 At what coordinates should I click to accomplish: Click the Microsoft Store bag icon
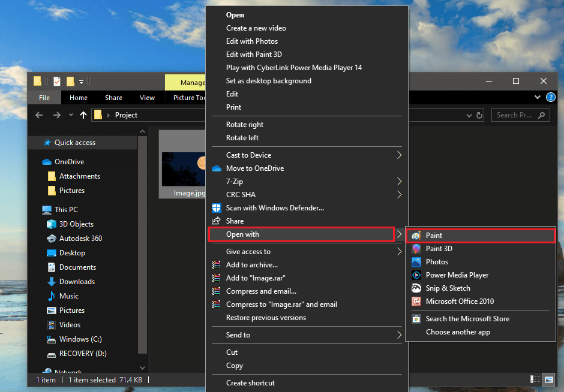coord(416,319)
